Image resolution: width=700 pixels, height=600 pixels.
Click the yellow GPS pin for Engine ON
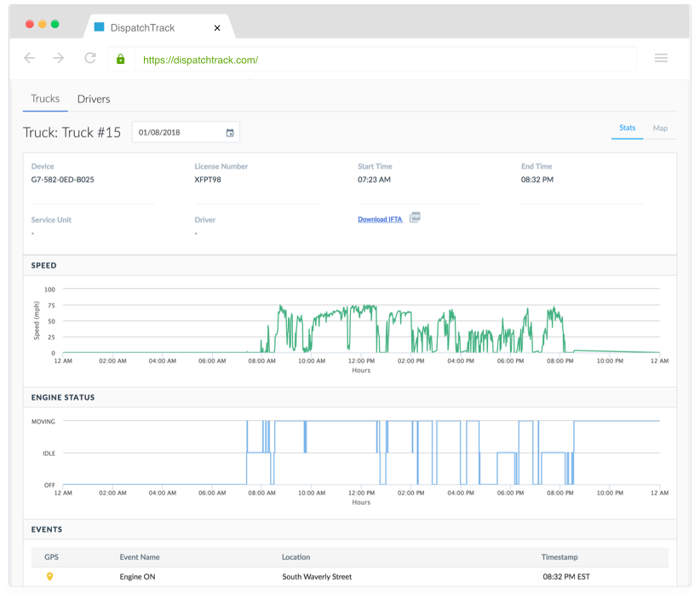pyautogui.click(x=49, y=577)
